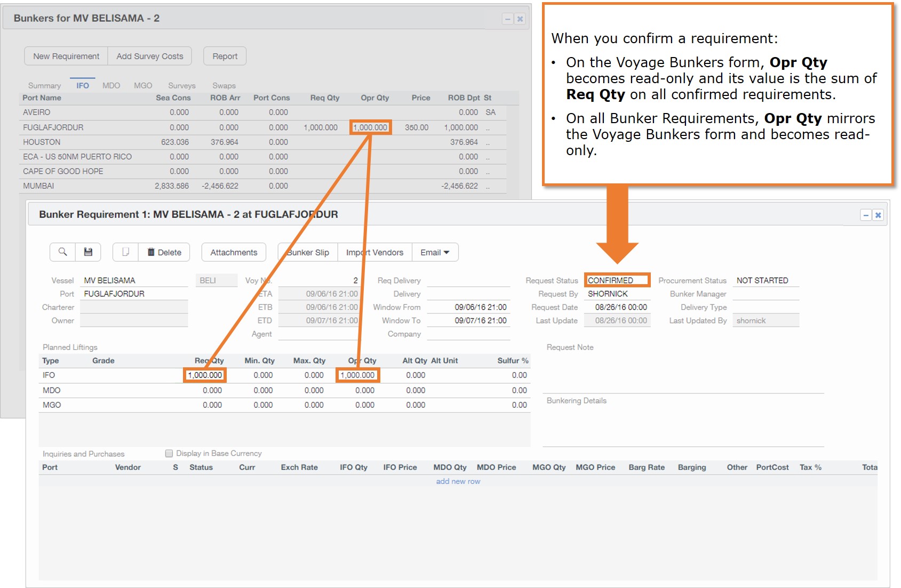
Task: Select the Swaps tab
Action: [224, 85]
